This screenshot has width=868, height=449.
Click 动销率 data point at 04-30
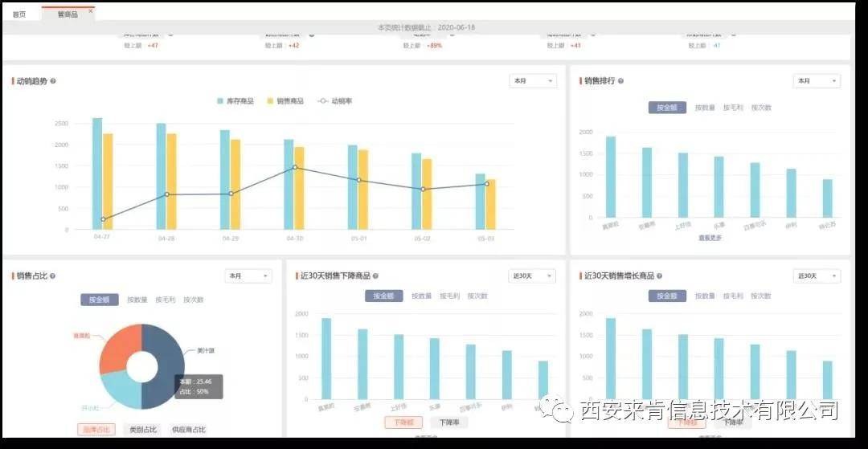coord(295,167)
